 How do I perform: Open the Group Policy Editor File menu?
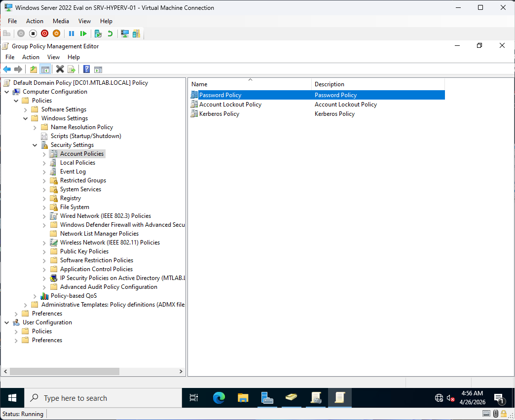pyautogui.click(x=10, y=57)
